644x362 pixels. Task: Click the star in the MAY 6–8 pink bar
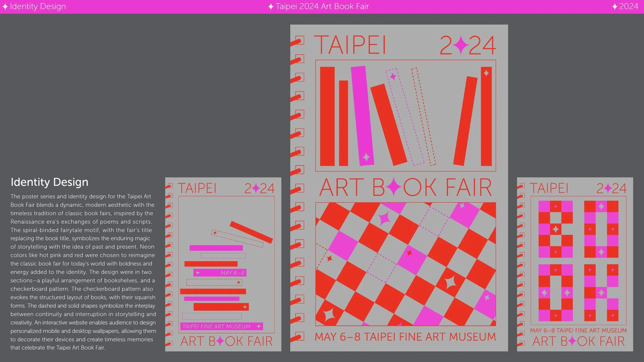click(x=198, y=273)
